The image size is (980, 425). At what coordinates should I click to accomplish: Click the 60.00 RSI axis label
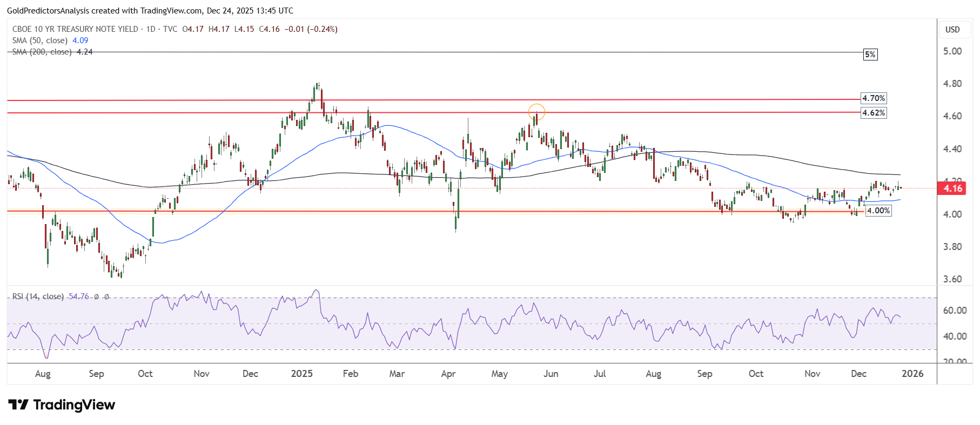[x=955, y=311]
